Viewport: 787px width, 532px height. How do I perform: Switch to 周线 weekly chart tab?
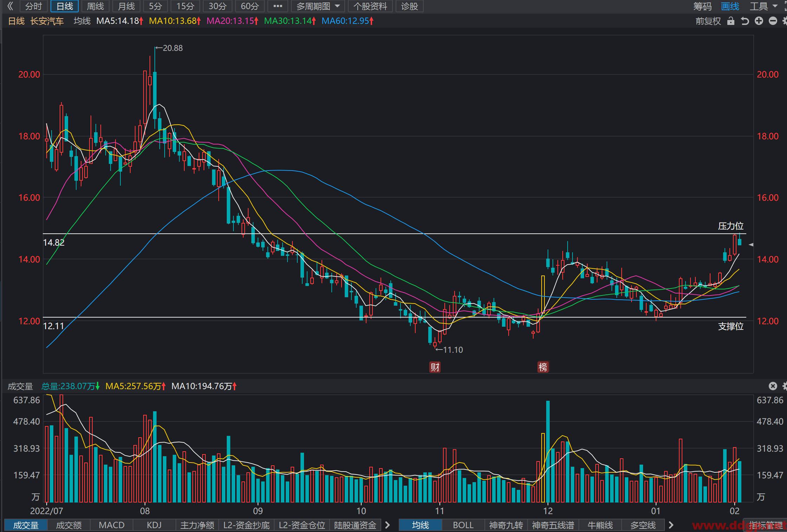[95, 6]
